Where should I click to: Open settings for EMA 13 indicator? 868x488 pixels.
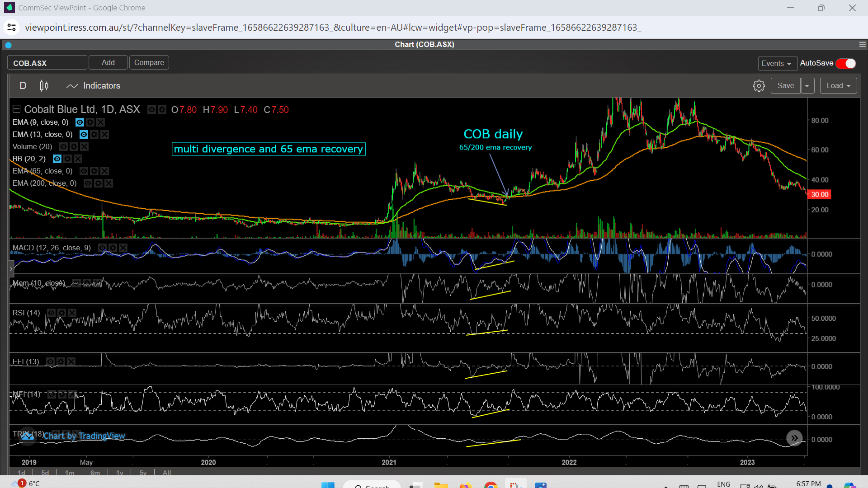pos(94,134)
